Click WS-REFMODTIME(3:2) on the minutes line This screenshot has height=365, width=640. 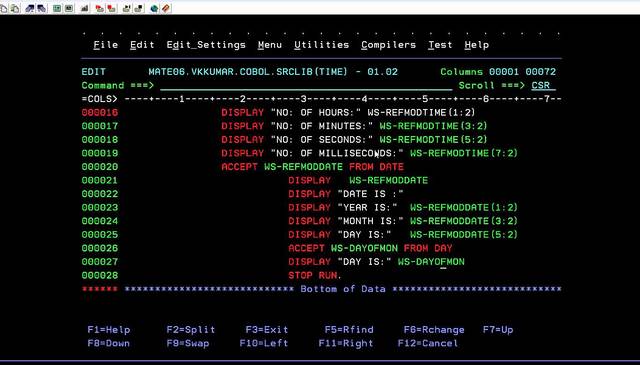pos(433,126)
